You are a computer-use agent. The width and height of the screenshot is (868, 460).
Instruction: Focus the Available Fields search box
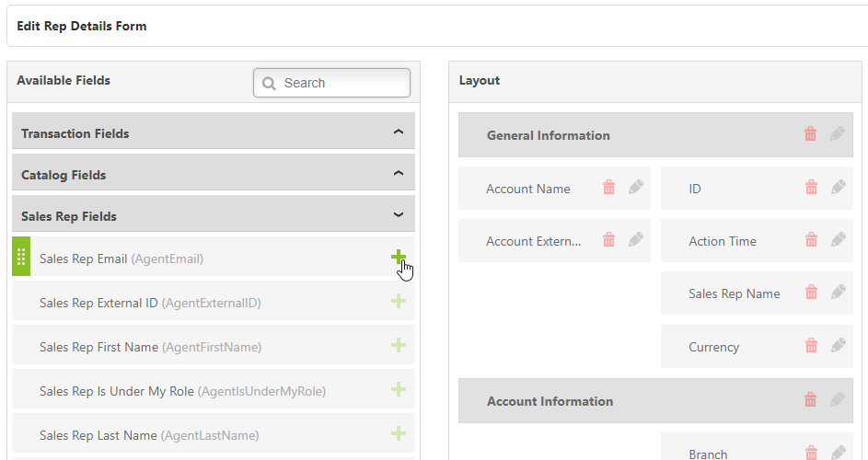[x=331, y=83]
